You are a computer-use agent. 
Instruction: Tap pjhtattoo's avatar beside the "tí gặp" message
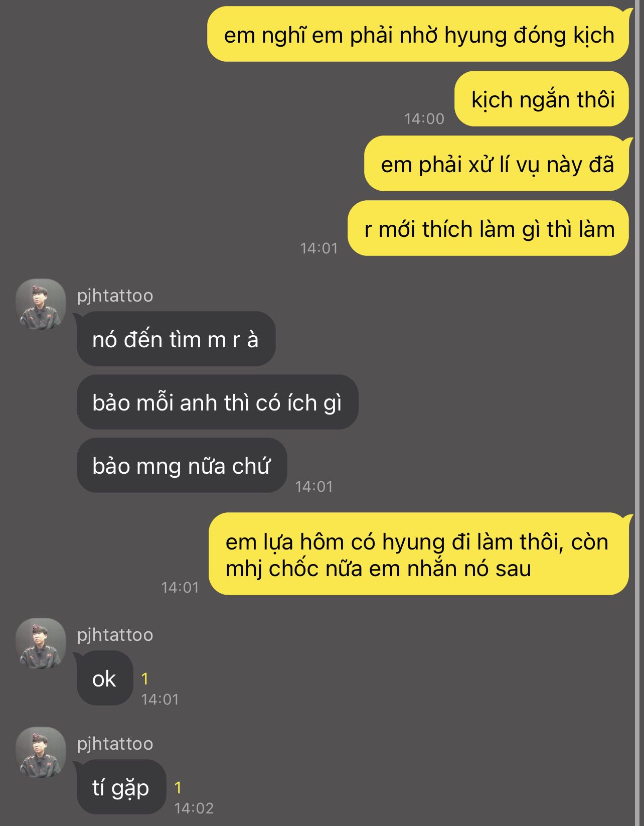tap(41, 752)
